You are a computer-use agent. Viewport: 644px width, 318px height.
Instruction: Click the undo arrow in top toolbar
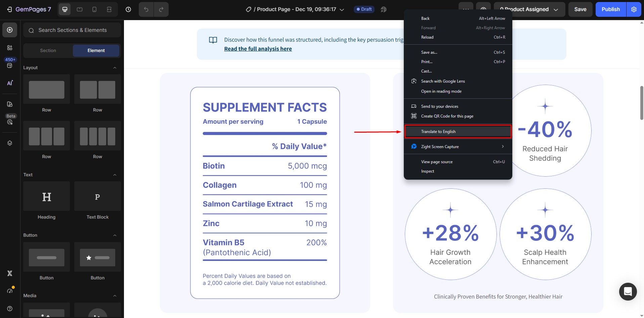pos(146,9)
